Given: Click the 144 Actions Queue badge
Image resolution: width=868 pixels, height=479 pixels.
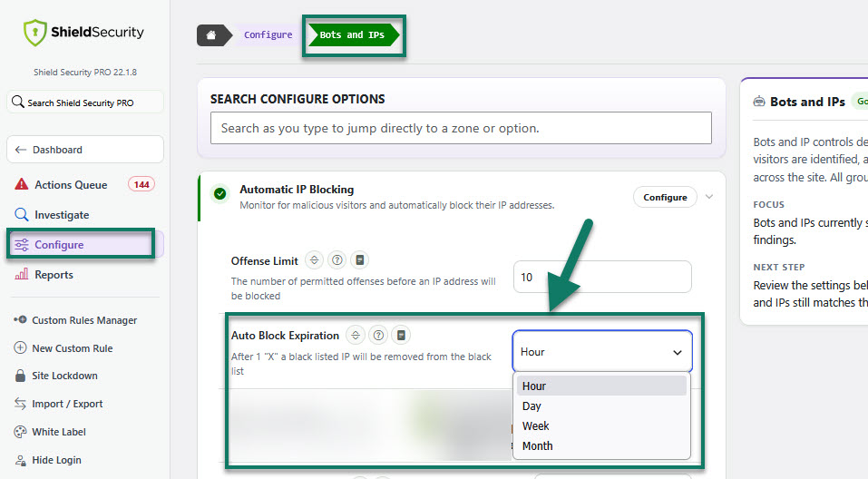Looking at the screenshot, I should (141, 184).
